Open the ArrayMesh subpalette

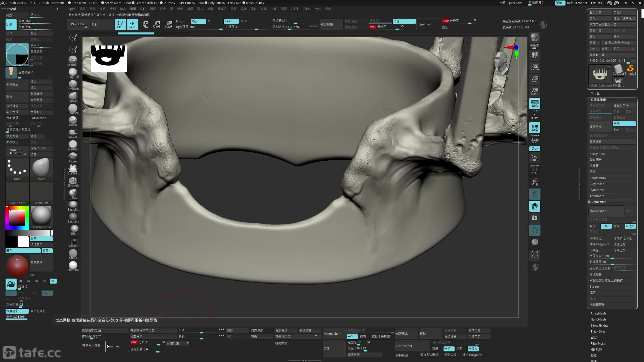[x=598, y=313]
